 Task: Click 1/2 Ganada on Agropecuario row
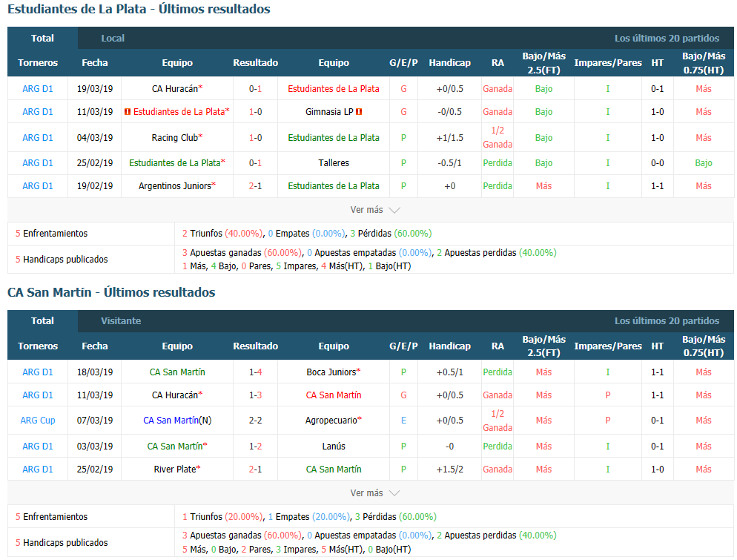[498, 421]
